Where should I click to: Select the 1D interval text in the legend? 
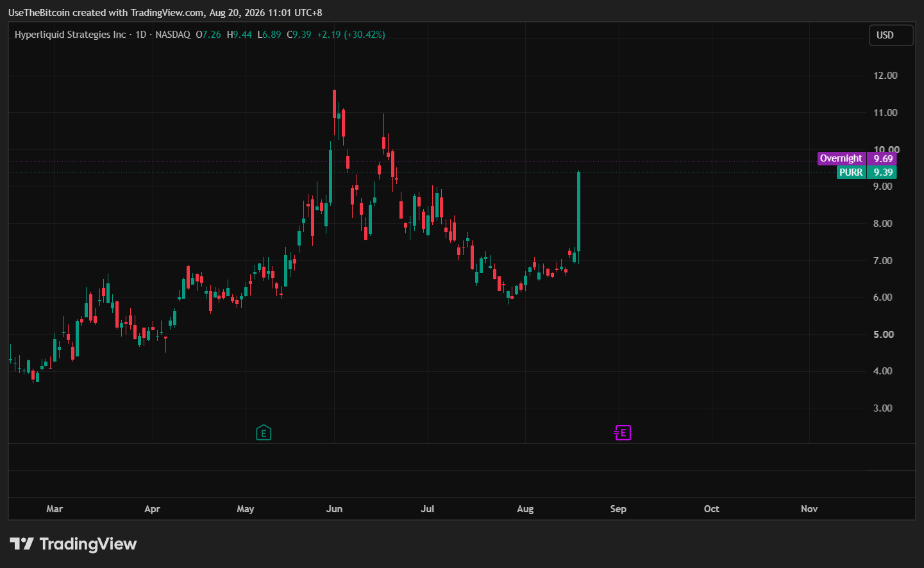(141, 35)
